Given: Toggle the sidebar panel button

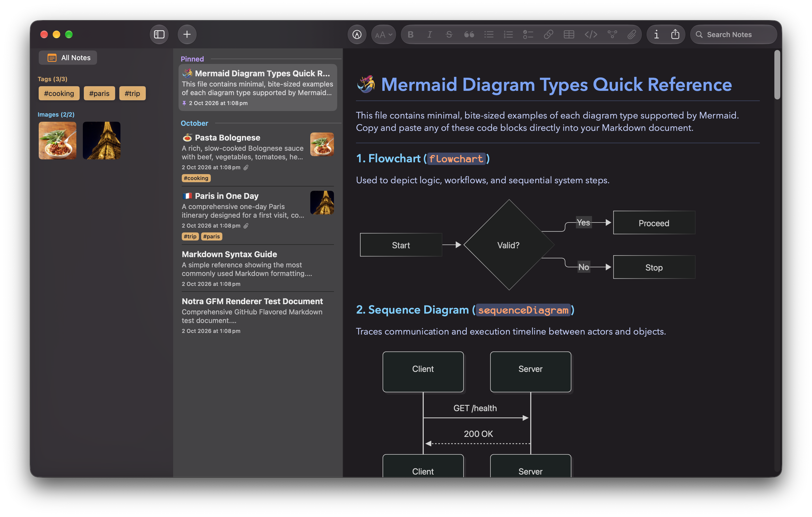Looking at the screenshot, I should pos(159,34).
